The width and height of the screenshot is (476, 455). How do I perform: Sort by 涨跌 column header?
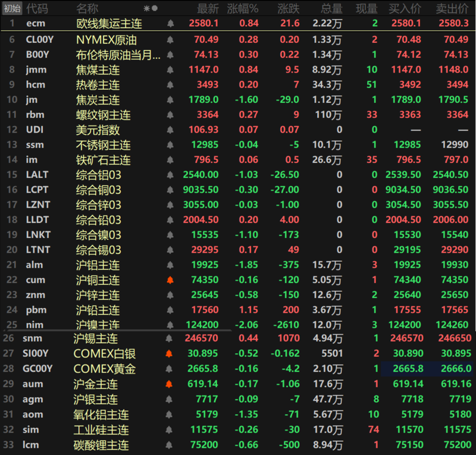pyautogui.click(x=289, y=8)
